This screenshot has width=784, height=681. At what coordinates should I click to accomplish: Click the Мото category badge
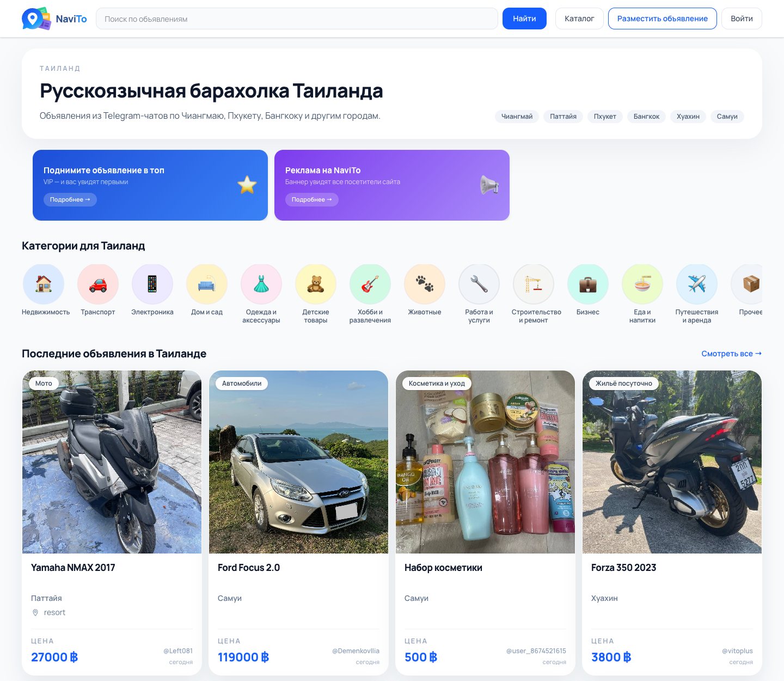point(44,384)
